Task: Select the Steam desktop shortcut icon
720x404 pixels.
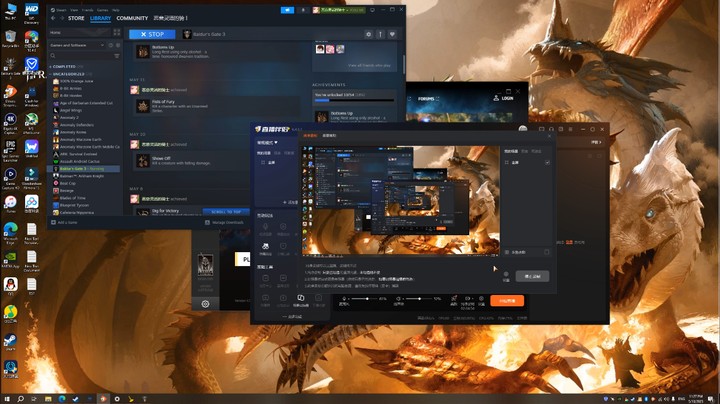Action: coord(10,340)
